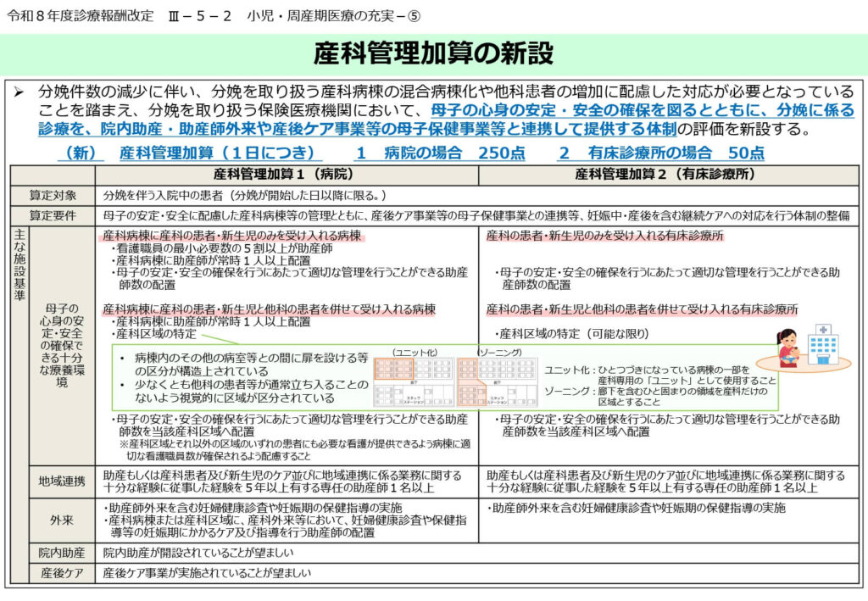868x601 pixels.
Task: Open the underlined (新) 産科管理加算(1日につき) text
Action: (x=189, y=153)
